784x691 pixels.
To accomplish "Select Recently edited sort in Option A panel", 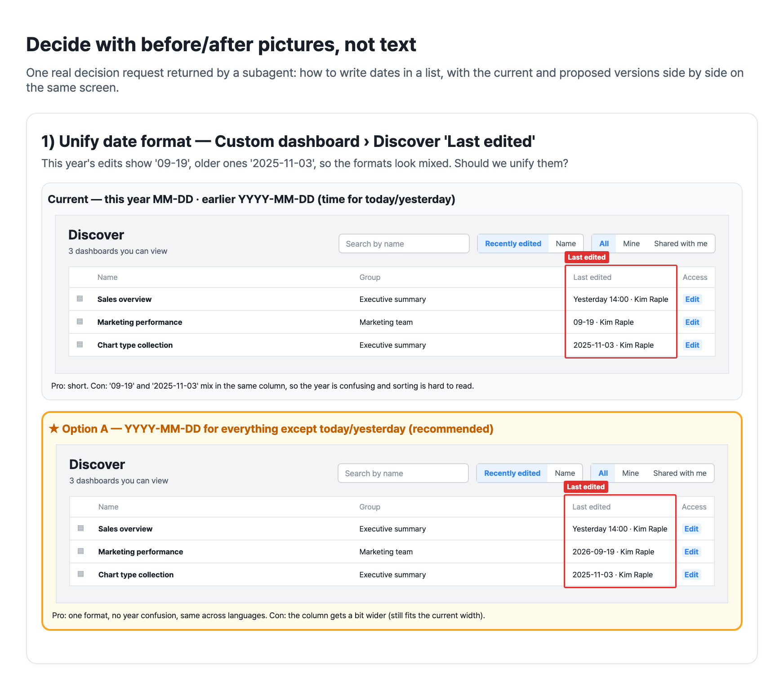I will pyautogui.click(x=512, y=473).
